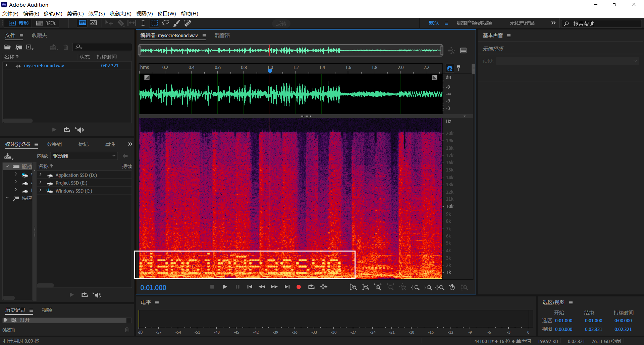Move playhead to next marker
This screenshot has width=644, height=345.
click(287, 287)
